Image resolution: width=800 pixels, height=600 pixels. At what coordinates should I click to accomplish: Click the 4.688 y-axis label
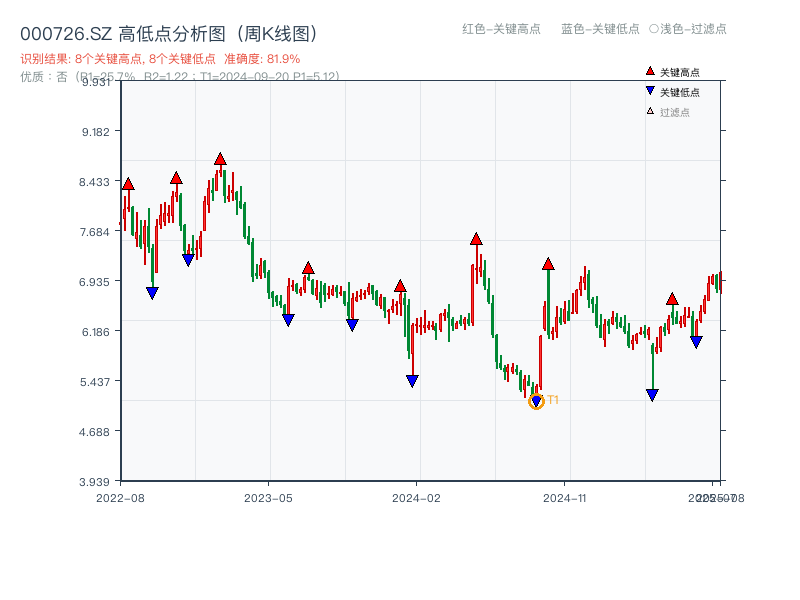tap(94, 432)
